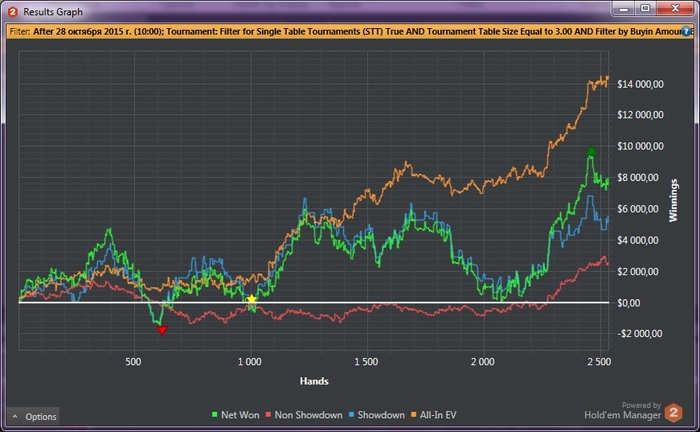Viewport: 700px width, 432px height.
Task: Click the help icon in filter bar
Action: point(686,32)
